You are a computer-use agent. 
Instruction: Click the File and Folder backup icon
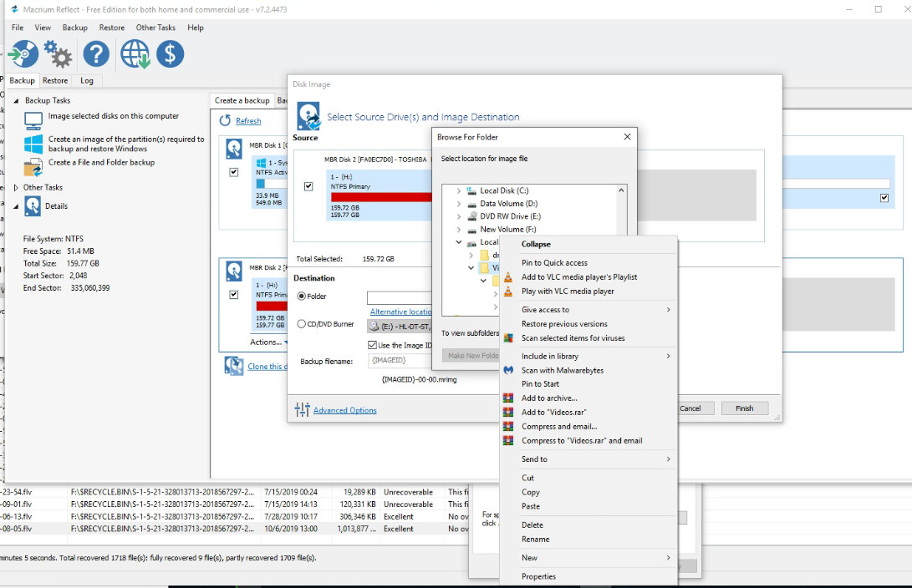(33, 167)
